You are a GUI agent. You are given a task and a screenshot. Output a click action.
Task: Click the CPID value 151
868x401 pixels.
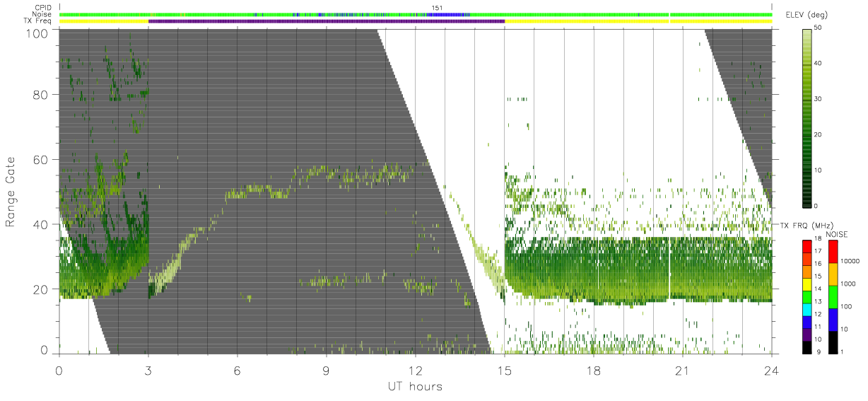point(438,8)
